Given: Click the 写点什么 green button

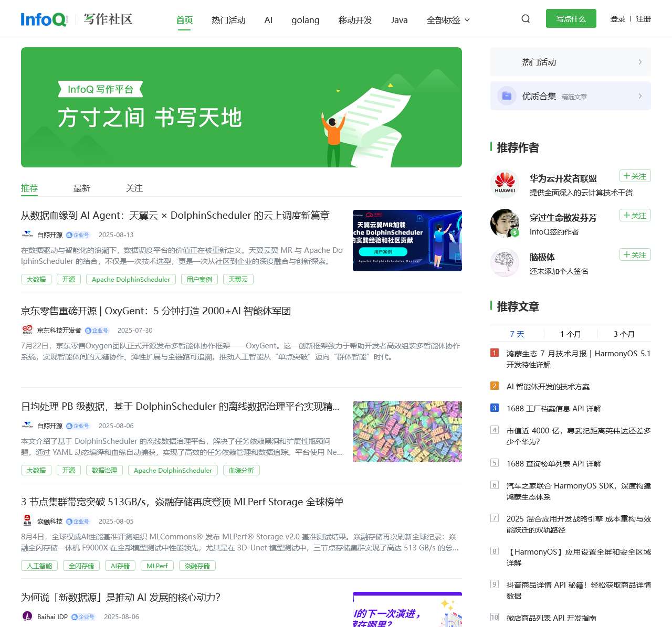Looking at the screenshot, I should [x=571, y=18].
